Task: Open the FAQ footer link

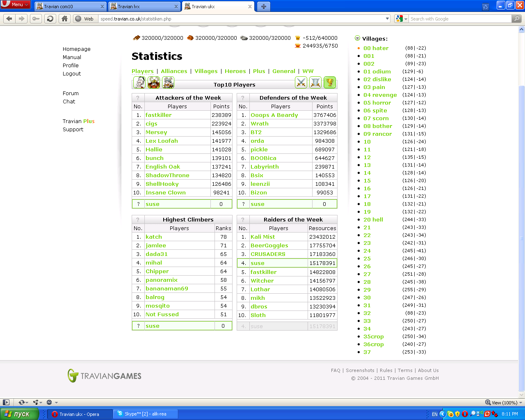Action: tap(336, 370)
